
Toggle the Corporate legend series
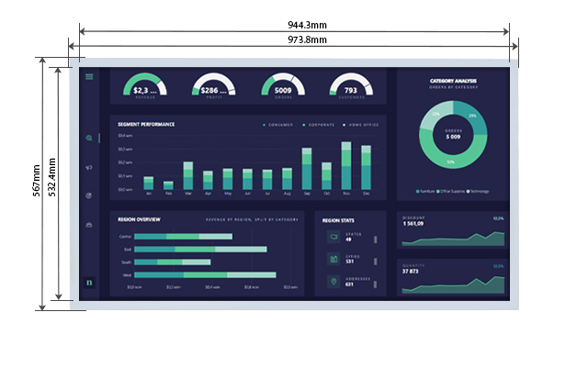(317, 124)
